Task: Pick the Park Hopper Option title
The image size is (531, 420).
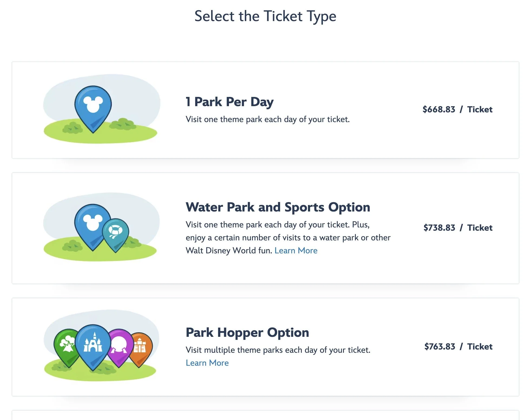Action: tap(247, 332)
